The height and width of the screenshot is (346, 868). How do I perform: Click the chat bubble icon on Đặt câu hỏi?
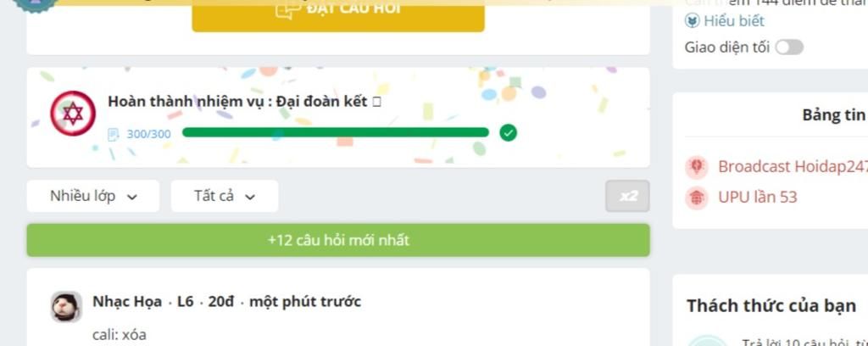tap(288, 9)
